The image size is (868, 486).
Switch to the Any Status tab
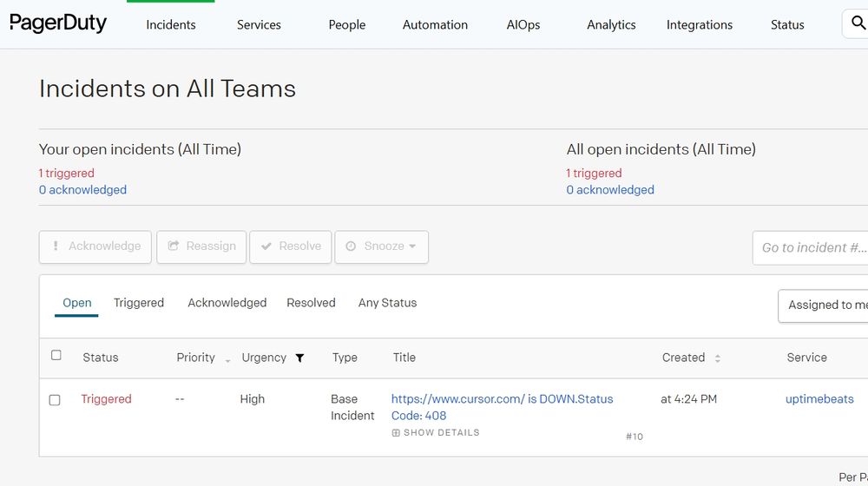click(x=387, y=303)
